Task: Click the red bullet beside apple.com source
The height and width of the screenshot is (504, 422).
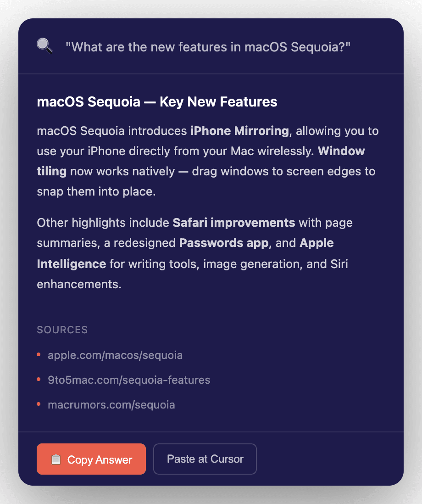Action: click(39, 355)
